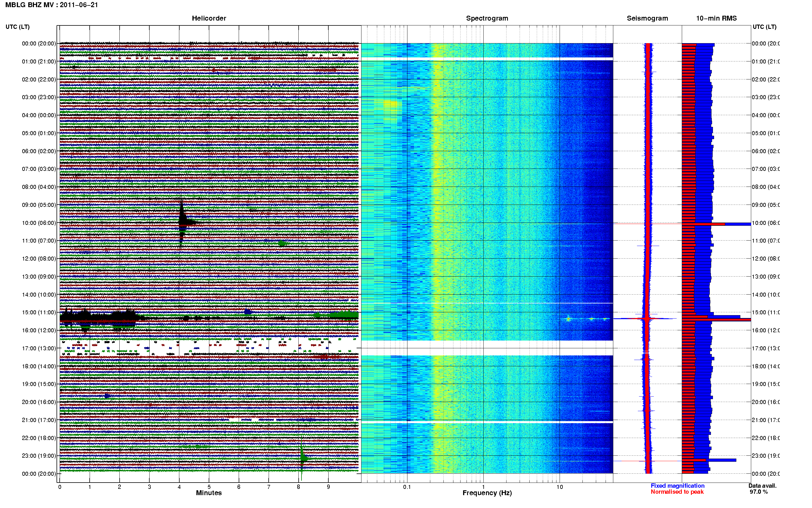
Task: Click the 'Frequency (Hz)' x-axis label
Action: [x=487, y=493]
